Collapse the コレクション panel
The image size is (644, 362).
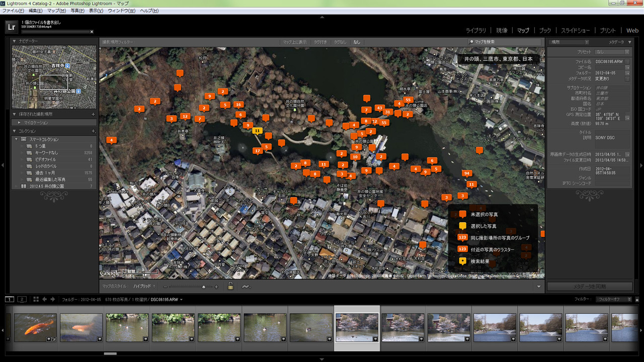(15, 131)
